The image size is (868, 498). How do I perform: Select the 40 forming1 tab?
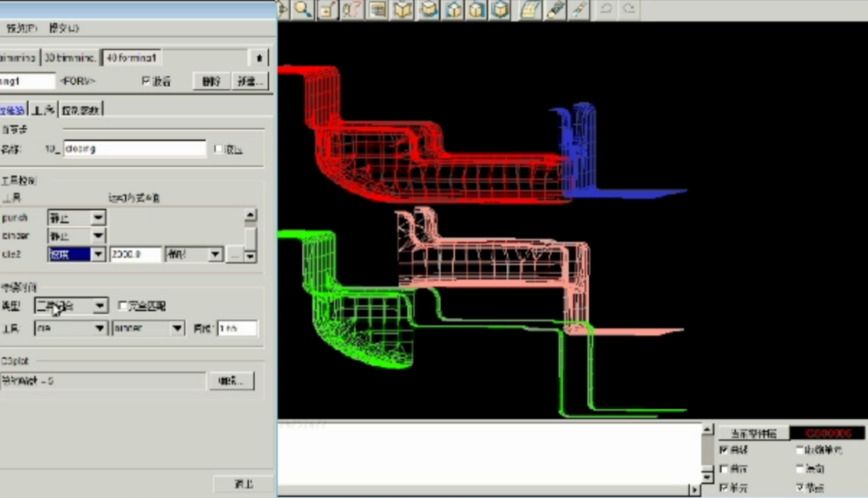tap(132, 58)
